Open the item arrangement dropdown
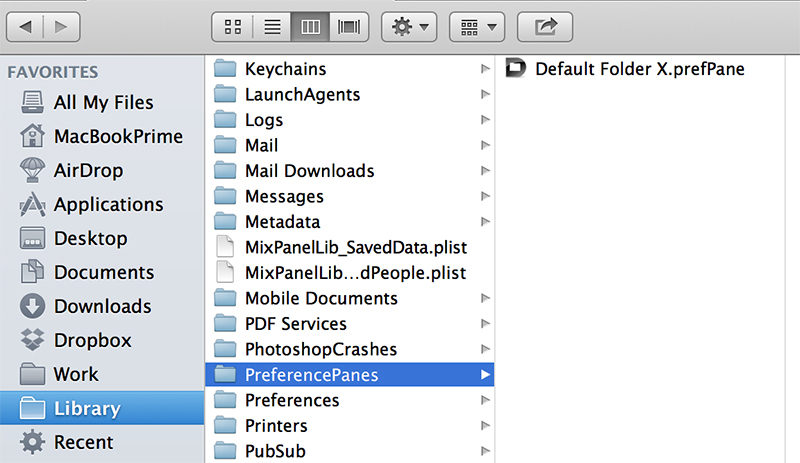Screen dimensions: 800x463 477,27
